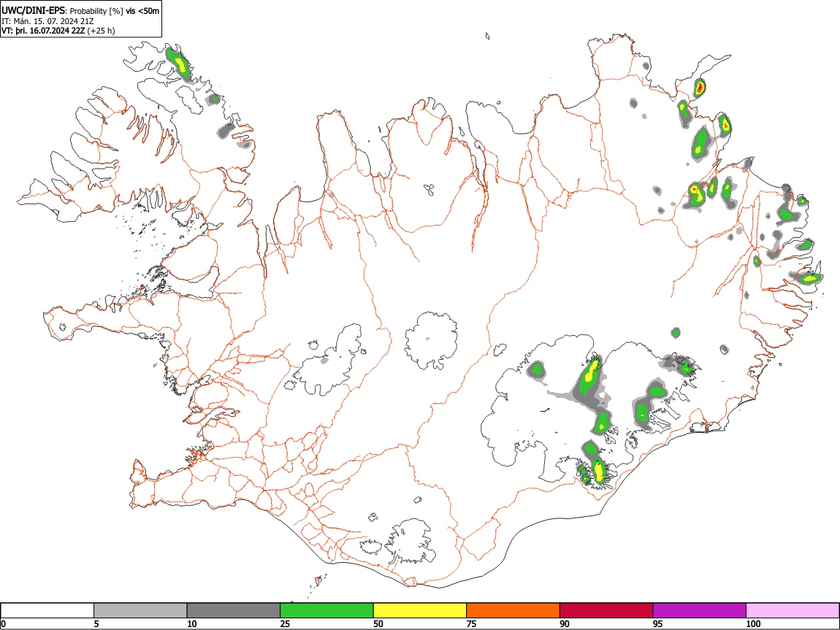Click the '(+25 h)' forecast offset text

click(x=101, y=31)
